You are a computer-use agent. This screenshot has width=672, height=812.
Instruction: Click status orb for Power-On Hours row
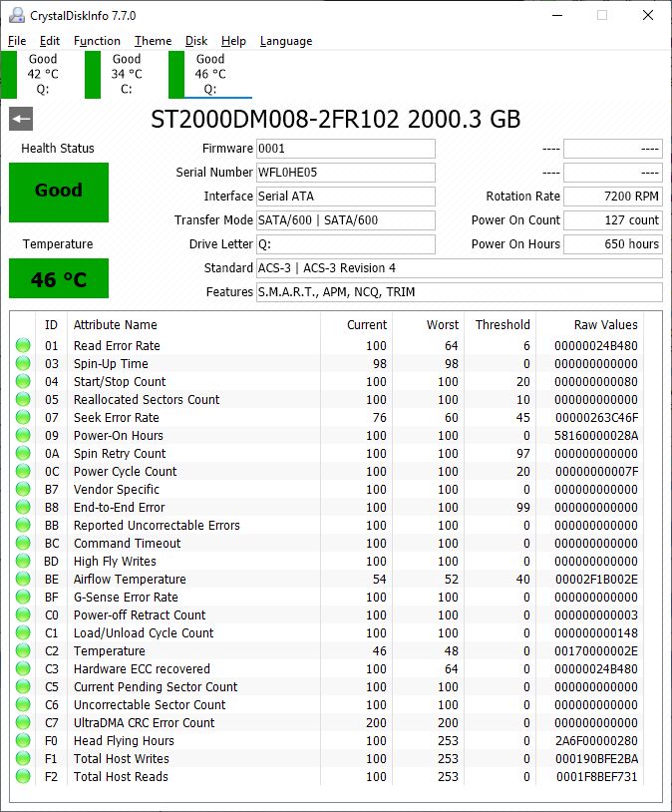(x=23, y=436)
